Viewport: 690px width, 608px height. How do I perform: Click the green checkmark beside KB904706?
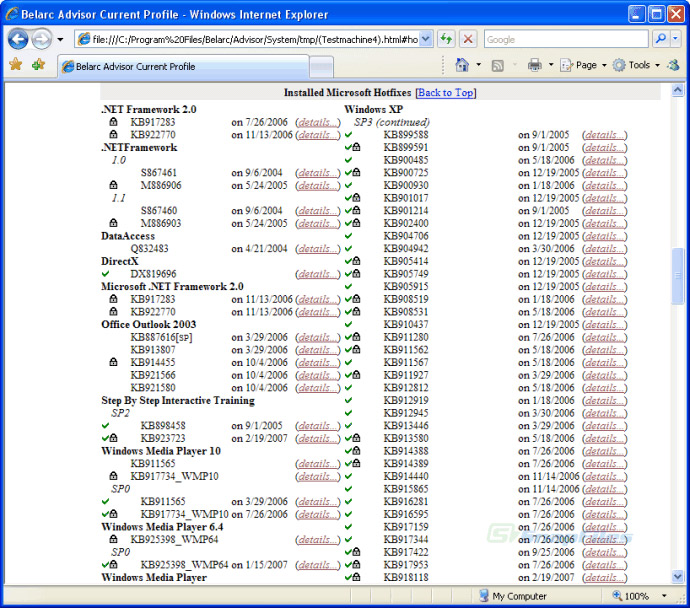[349, 236]
